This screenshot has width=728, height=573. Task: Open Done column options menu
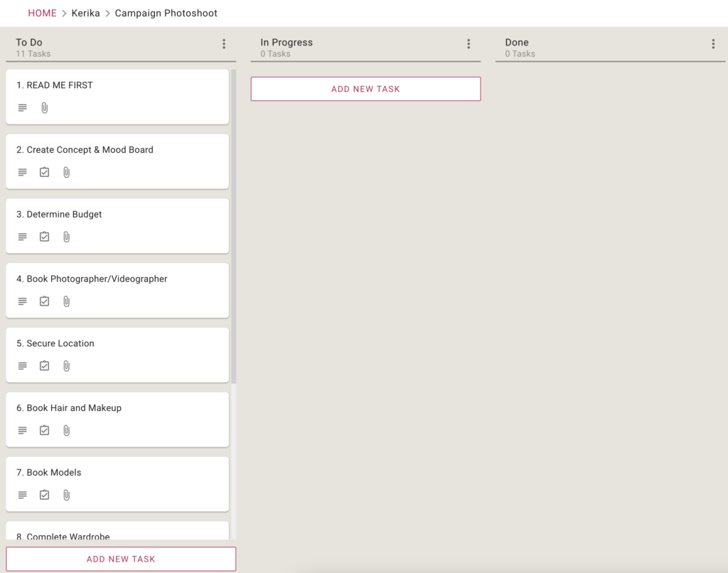click(x=713, y=43)
